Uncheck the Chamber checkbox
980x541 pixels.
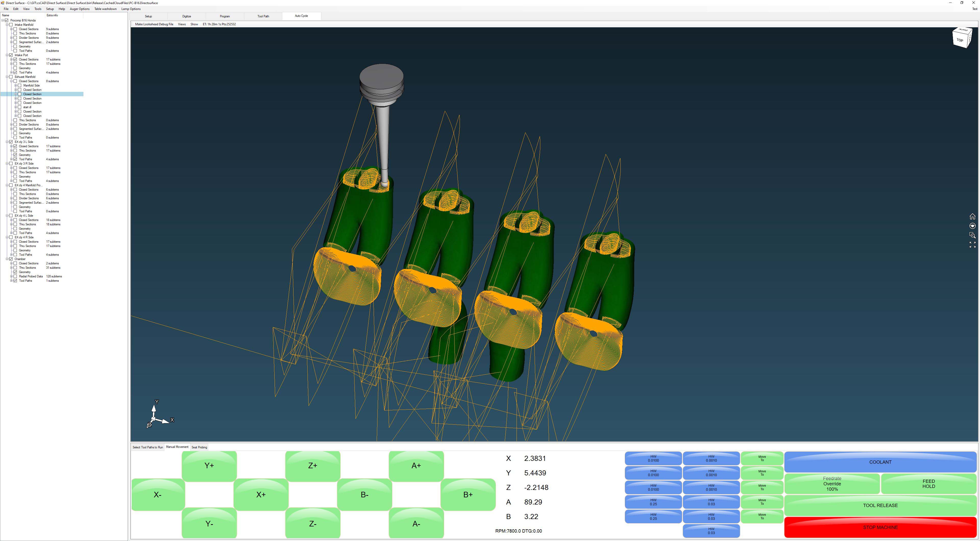11,259
